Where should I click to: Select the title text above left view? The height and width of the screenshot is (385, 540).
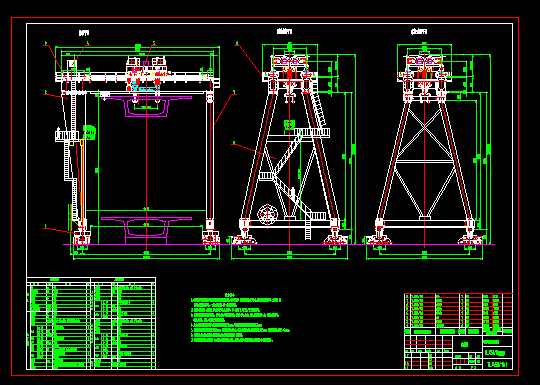coord(84,33)
